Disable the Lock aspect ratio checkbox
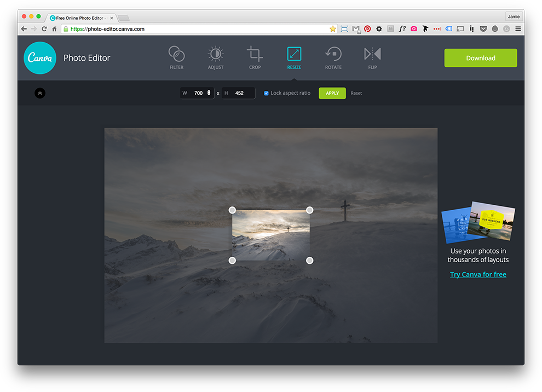The height and width of the screenshot is (392, 542). click(266, 93)
